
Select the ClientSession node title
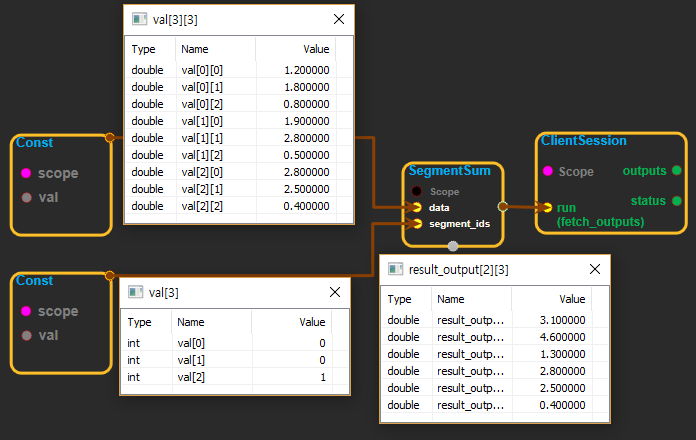coord(584,141)
